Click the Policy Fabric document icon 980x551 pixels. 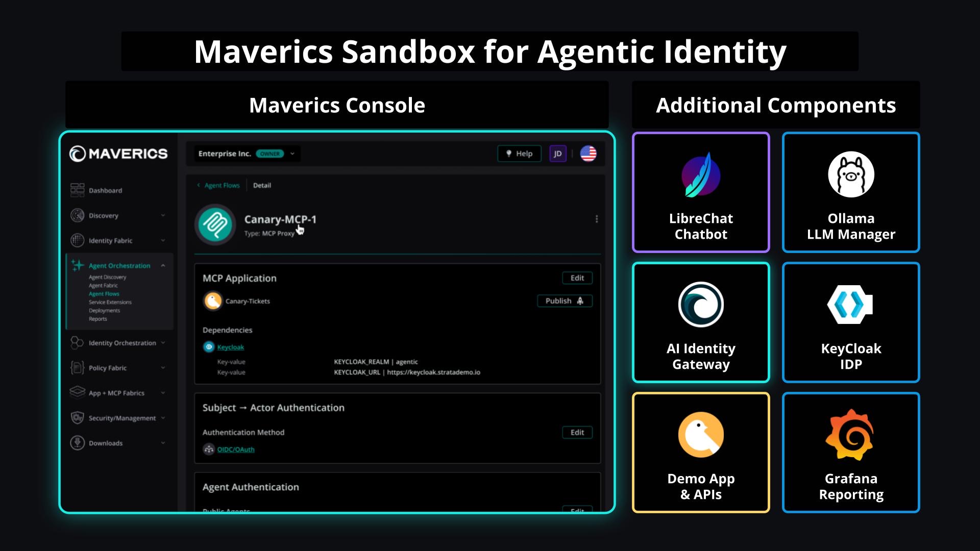[x=77, y=367]
